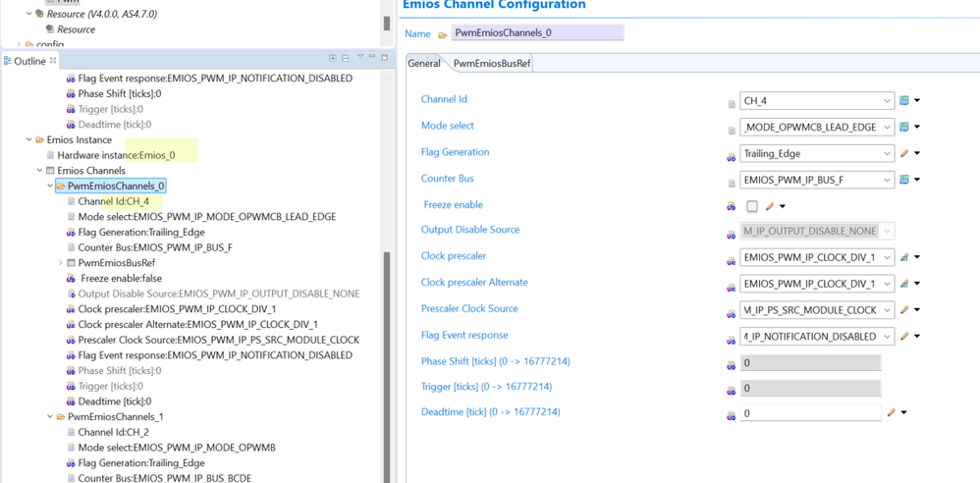
Task: Collapse the Emios Instance tree node
Action: pos(28,140)
